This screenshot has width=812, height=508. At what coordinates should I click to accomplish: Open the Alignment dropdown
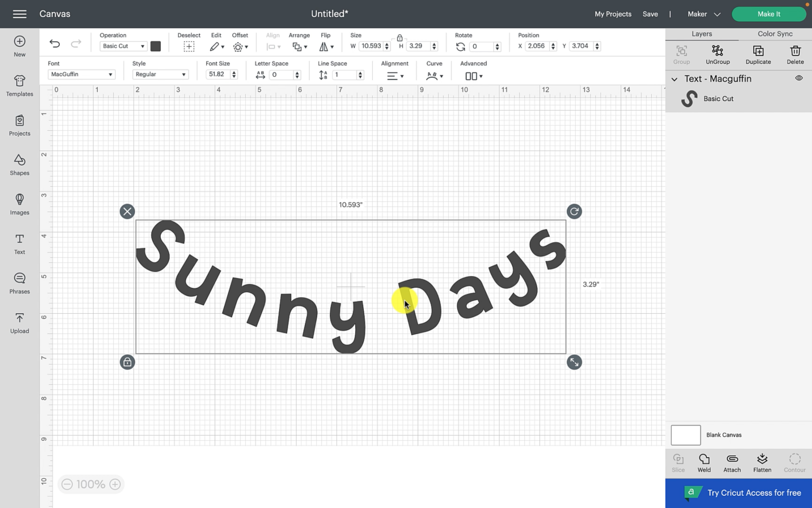(395, 76)
